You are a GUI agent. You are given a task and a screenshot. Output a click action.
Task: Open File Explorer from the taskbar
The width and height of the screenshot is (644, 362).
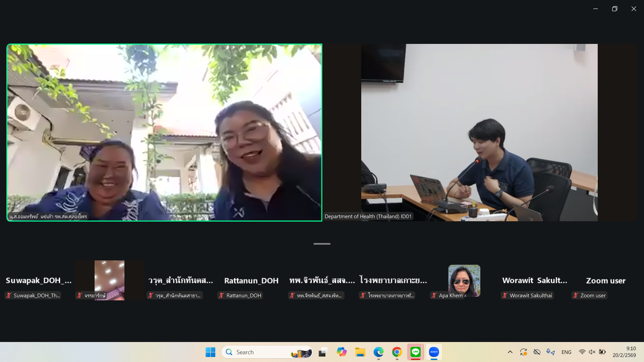[360, 352]
